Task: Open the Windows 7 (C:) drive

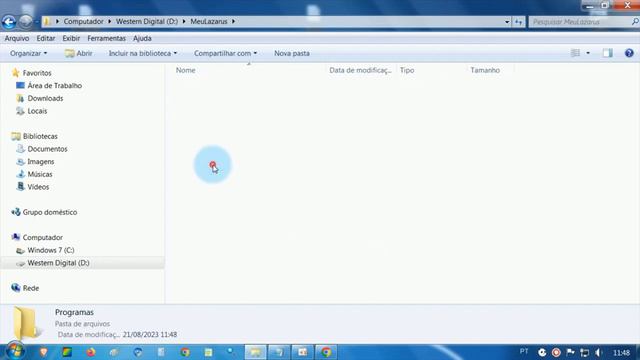Action: [51, 250]
